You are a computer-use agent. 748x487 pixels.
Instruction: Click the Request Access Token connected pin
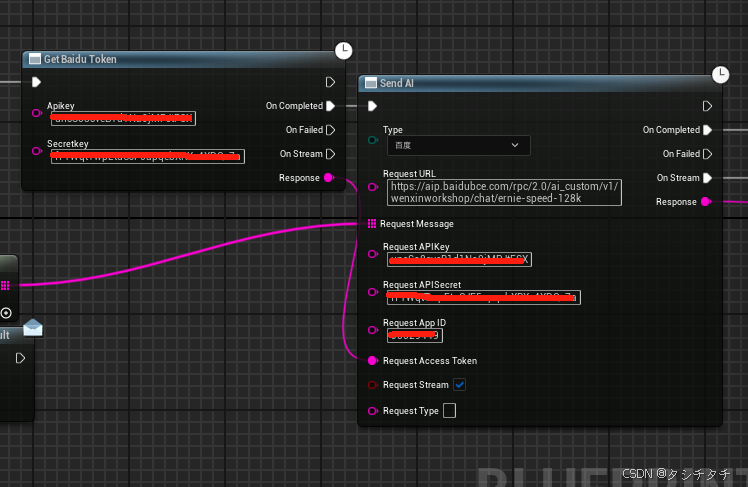pos(373,361)
